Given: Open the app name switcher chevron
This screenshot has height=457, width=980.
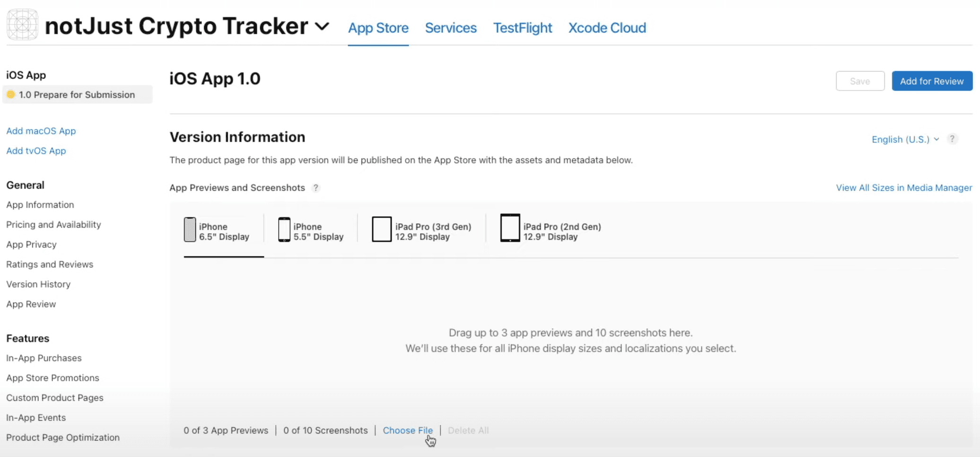Looking at the screenshot, I should (323, 27).
